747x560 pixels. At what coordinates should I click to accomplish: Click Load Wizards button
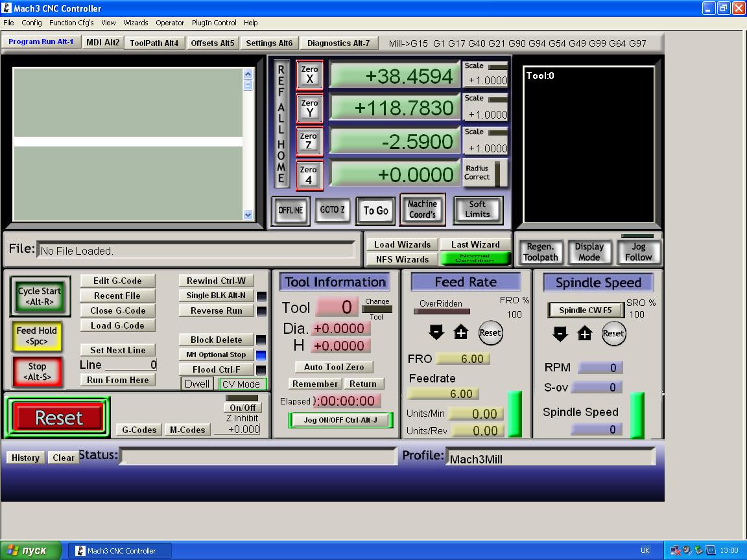(x=402, y=244)
